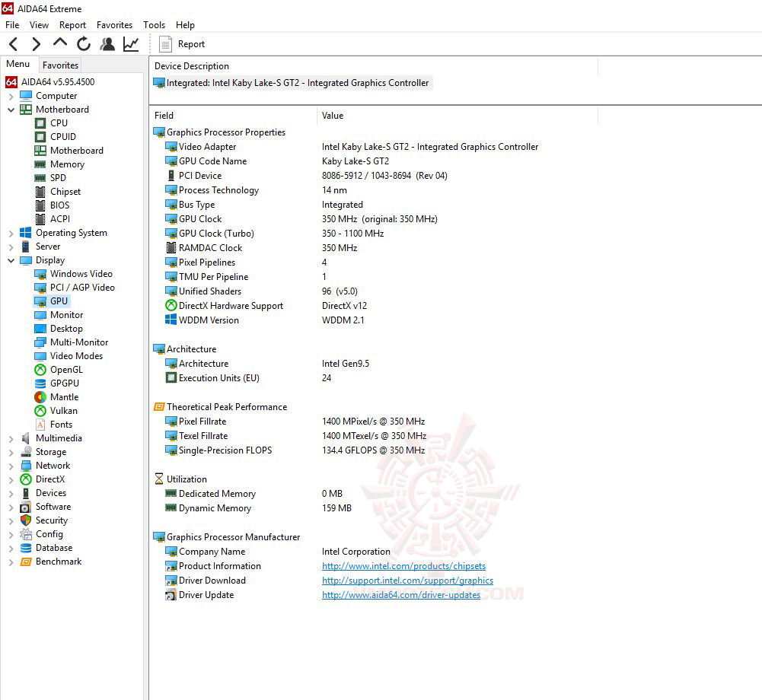The image size is (762, 700).
Task: Select the PCI / AGP Video icon
Action: (x=40, y=288)
